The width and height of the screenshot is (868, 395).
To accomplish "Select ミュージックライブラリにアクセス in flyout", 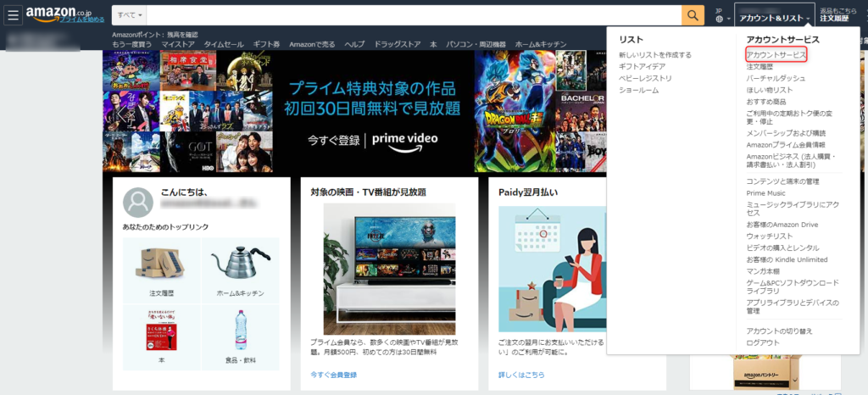I will point(793,209).
